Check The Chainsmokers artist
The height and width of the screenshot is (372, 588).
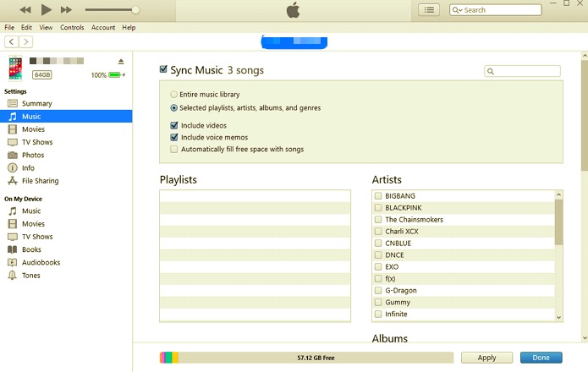378,220
